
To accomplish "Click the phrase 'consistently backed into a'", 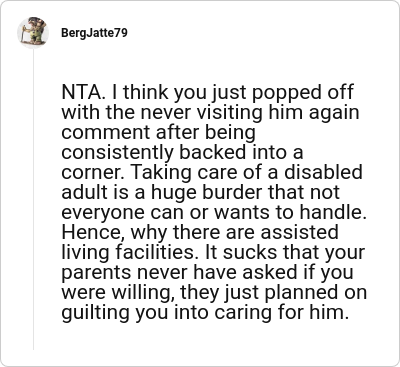I will point(182,152).
